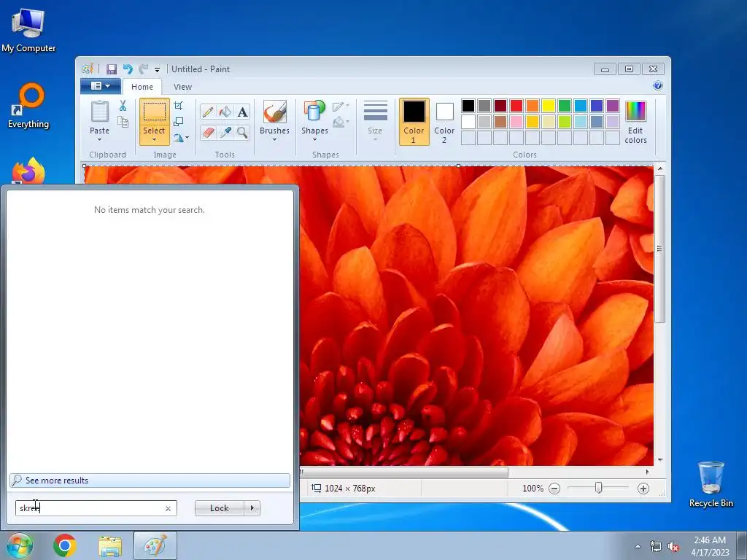Clear the Start menu search box

(x=168, y=508)
